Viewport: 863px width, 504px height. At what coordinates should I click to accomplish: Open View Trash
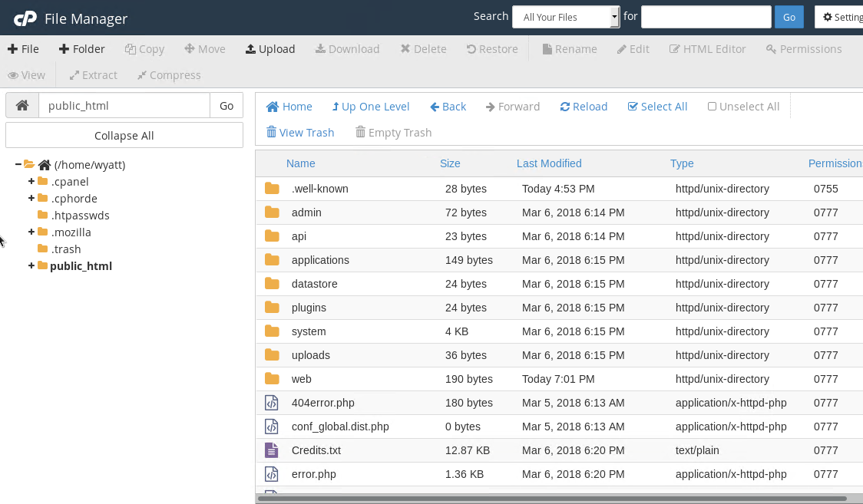[x=300, y=133]
